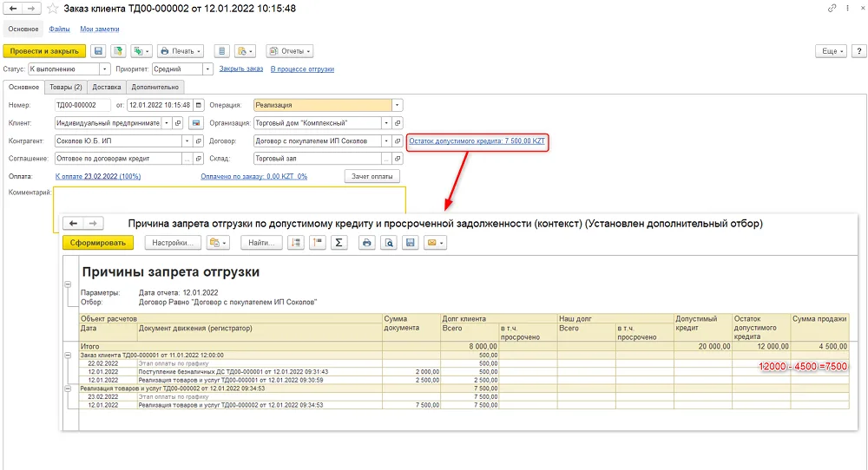Open the attached files folder dropdown icon
Viewport: 868px width, 470px height.
245,51
